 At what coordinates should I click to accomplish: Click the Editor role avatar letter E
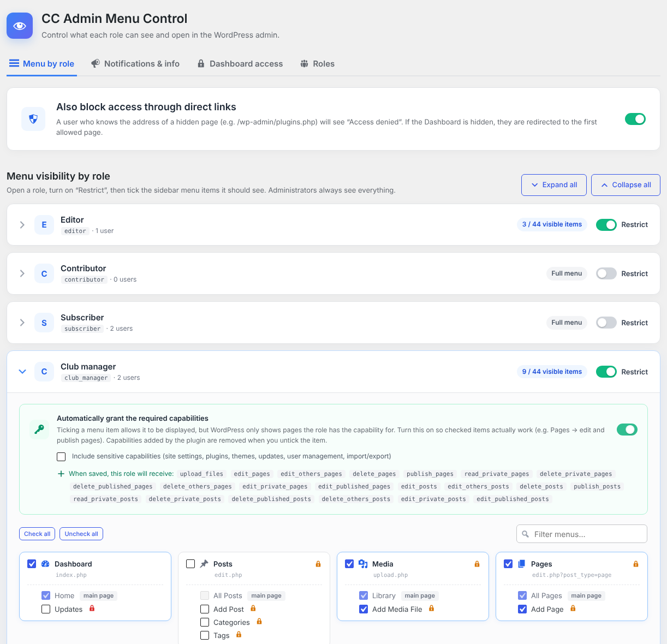click(x=44, y=225)
